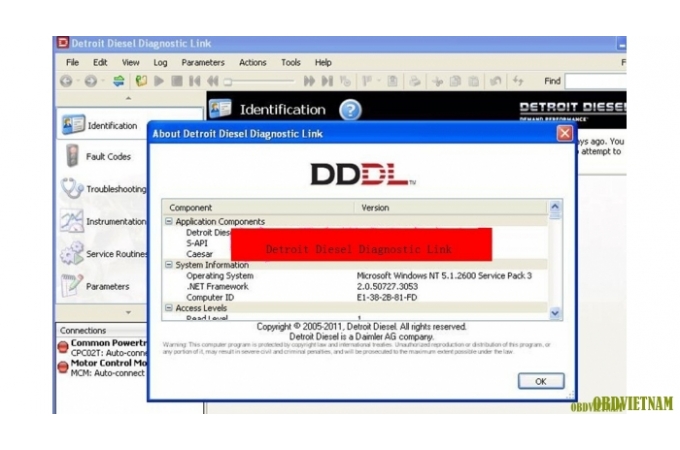This screenshot has width=680, height=450.
Task: Click the About list scroll-down arrow
Action: [x=555, y=313]
